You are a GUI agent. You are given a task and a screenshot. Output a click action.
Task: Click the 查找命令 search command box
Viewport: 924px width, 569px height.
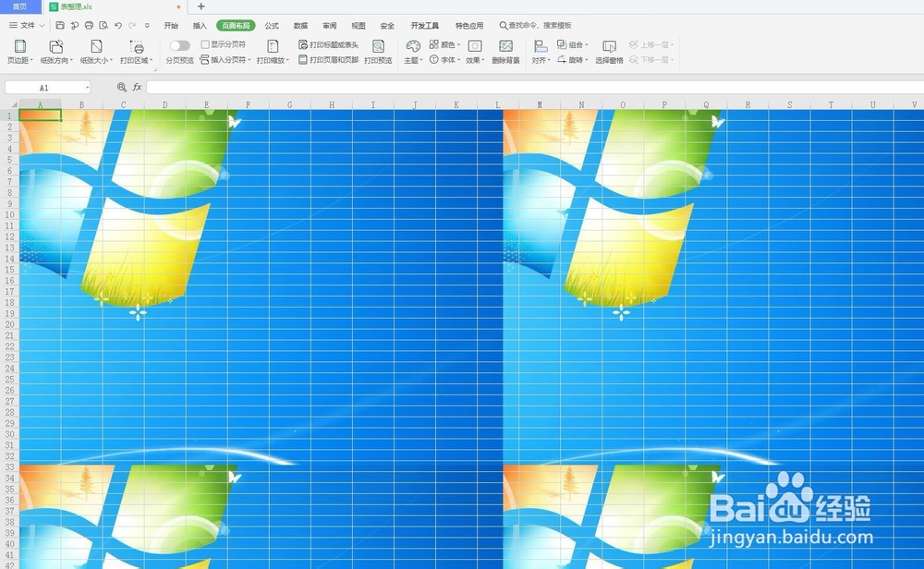(535, 25)
